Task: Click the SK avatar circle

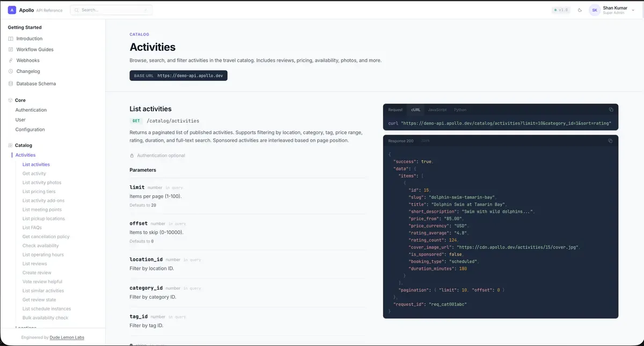Action: (594, 10)
